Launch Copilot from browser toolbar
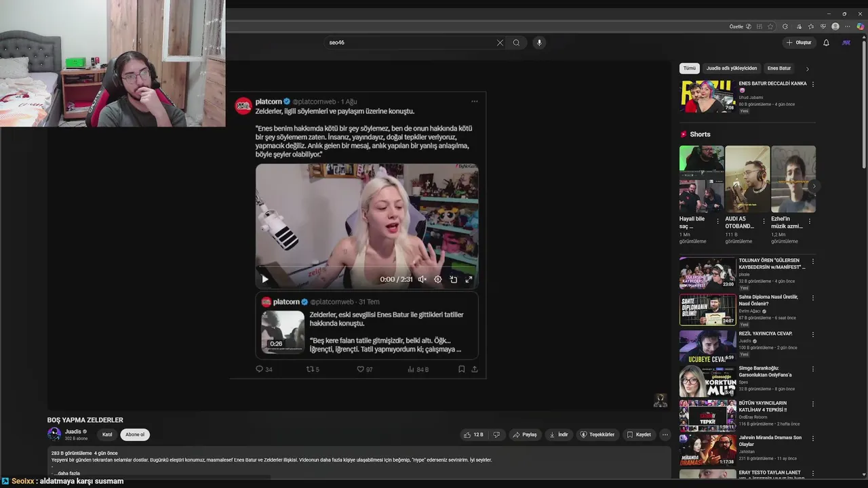Screen dimensions: 868x488 pyautogui.click(x=860, y=26)
